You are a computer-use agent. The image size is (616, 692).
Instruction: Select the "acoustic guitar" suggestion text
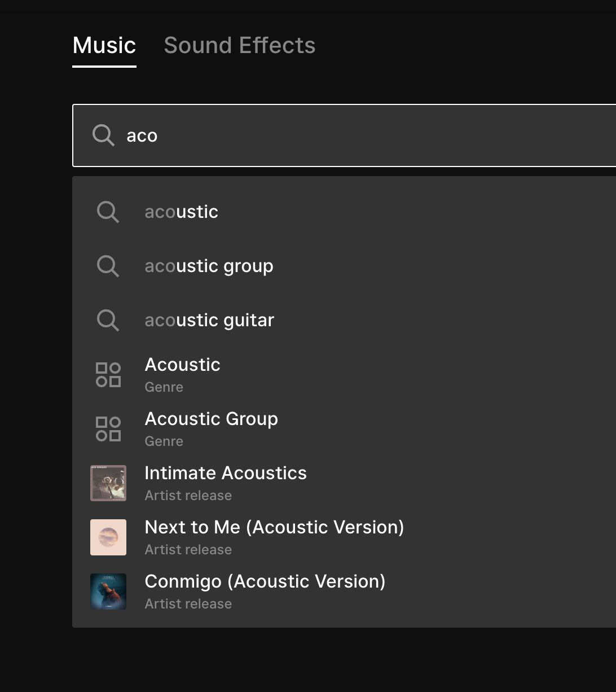click(209, 320)
